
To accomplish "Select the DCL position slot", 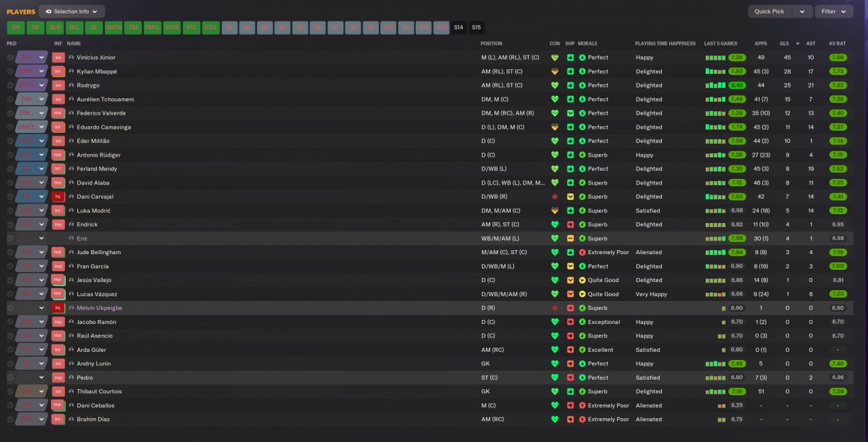I will click(x=75, y=28).
